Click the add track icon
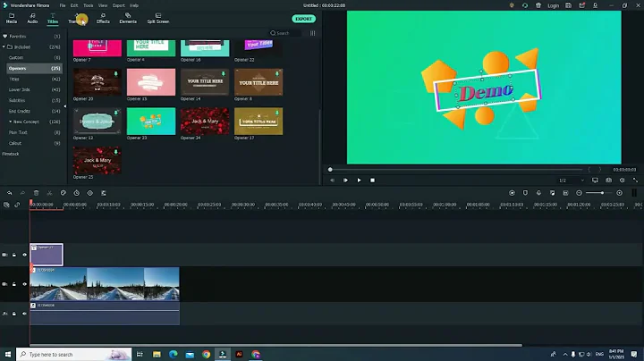Screen dimensions: 644x361 (6, 205)
